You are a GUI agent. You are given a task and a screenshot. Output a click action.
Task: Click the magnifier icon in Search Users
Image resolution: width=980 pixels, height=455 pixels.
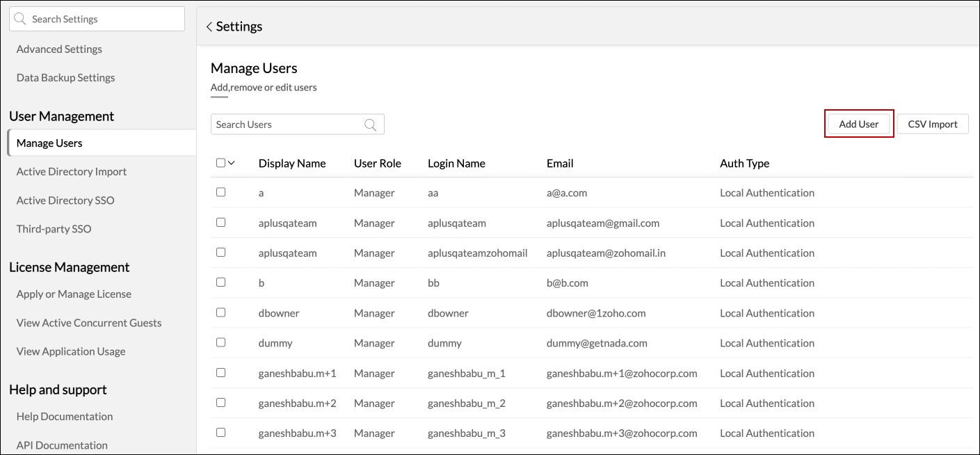click(370, 125)
